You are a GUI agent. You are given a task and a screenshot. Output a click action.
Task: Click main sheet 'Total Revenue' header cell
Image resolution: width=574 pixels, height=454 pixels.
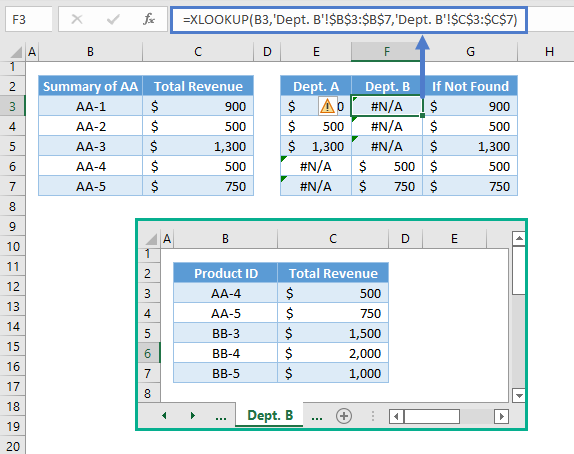coord(198,86)
